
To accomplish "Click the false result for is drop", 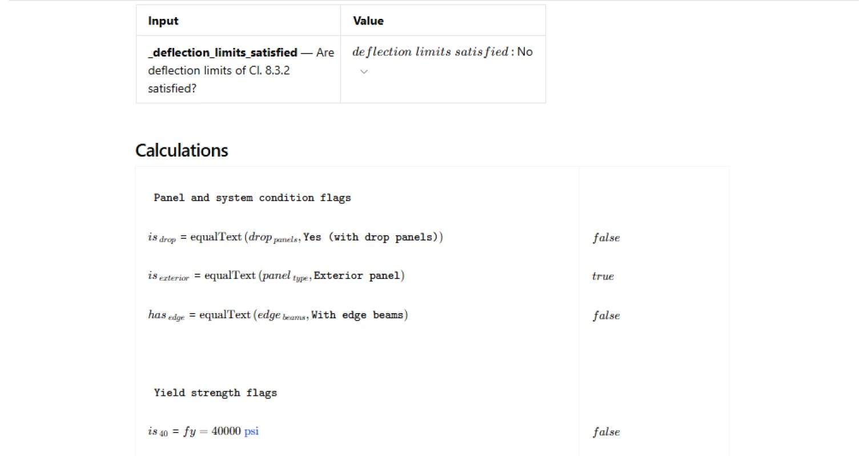I will click(606, 238).
